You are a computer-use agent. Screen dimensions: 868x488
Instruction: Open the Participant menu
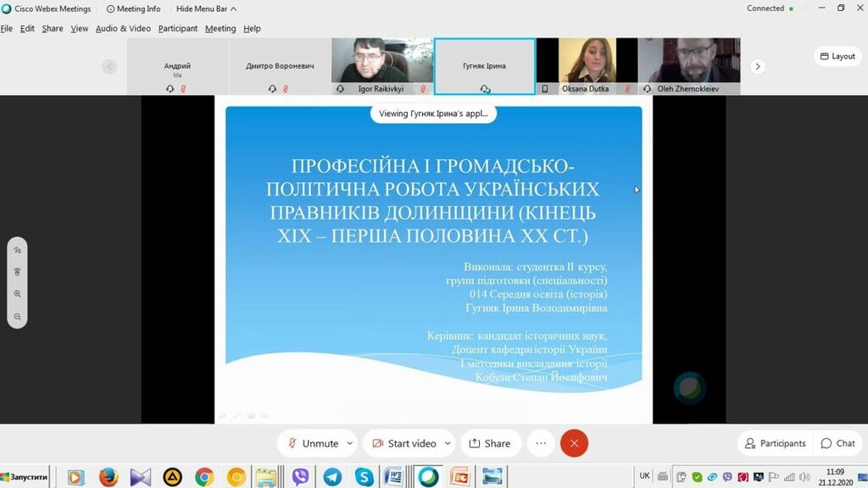(178, 28)
